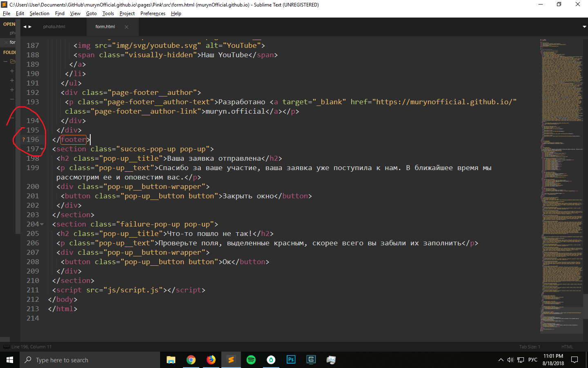Open the tab list dropdown arrow

(584, 27)
